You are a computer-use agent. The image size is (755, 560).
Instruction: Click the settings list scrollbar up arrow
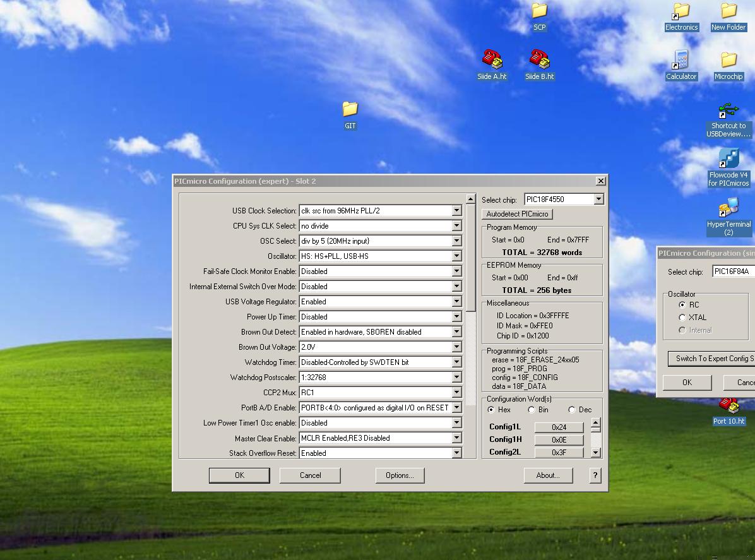470,199
